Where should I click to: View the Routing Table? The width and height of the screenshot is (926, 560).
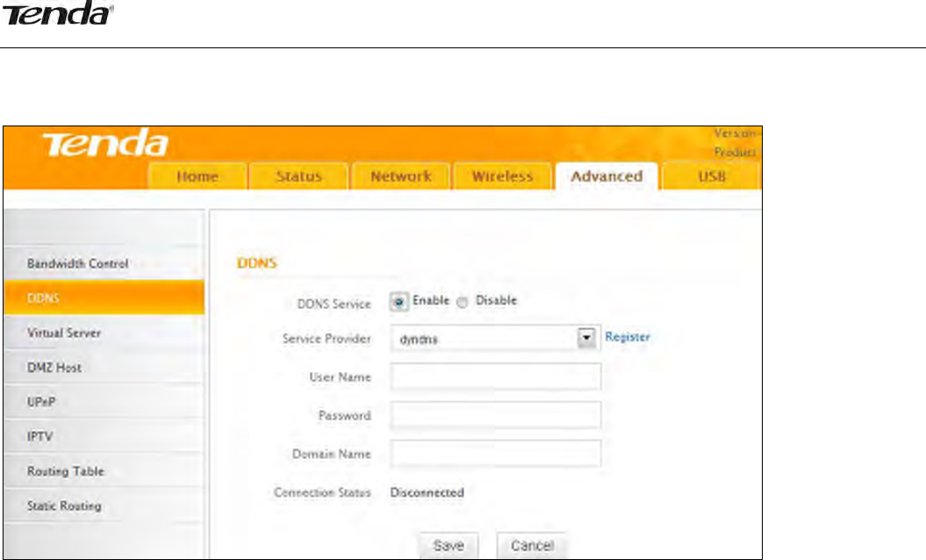[104, 471]
